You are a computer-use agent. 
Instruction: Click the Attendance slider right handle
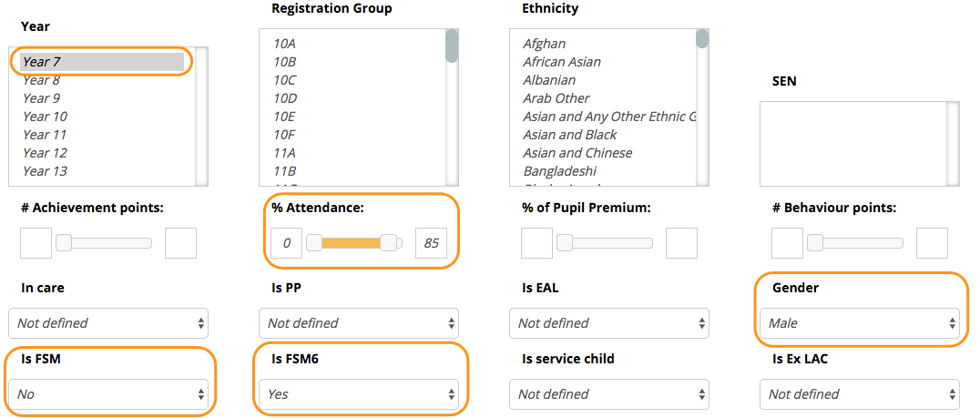pyautogui.click(x=391, y=243)
